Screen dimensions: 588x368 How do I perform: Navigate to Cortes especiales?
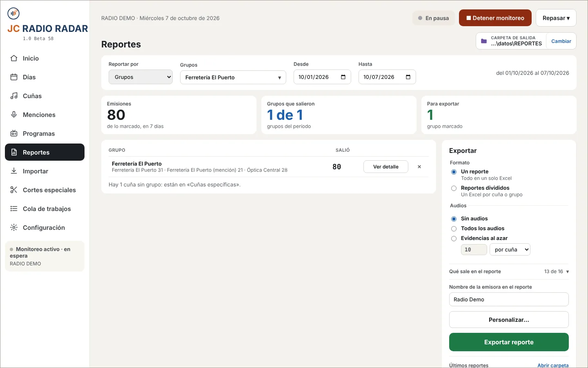pyautogui.click(x=45, y=190)
